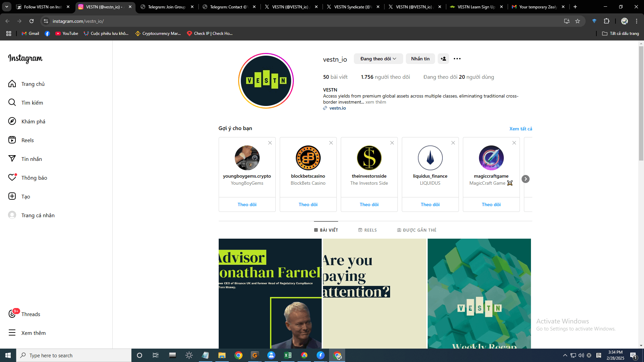Viewport: 644px width, 362px height.
Task: Open Khám phá explore compass icon
Action: tap(12, 121)
